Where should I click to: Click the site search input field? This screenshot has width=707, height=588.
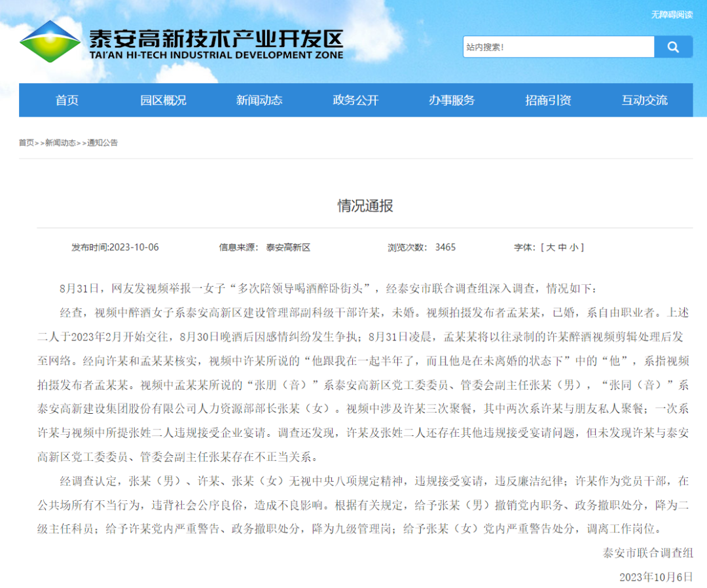click(x=558, y=47)
